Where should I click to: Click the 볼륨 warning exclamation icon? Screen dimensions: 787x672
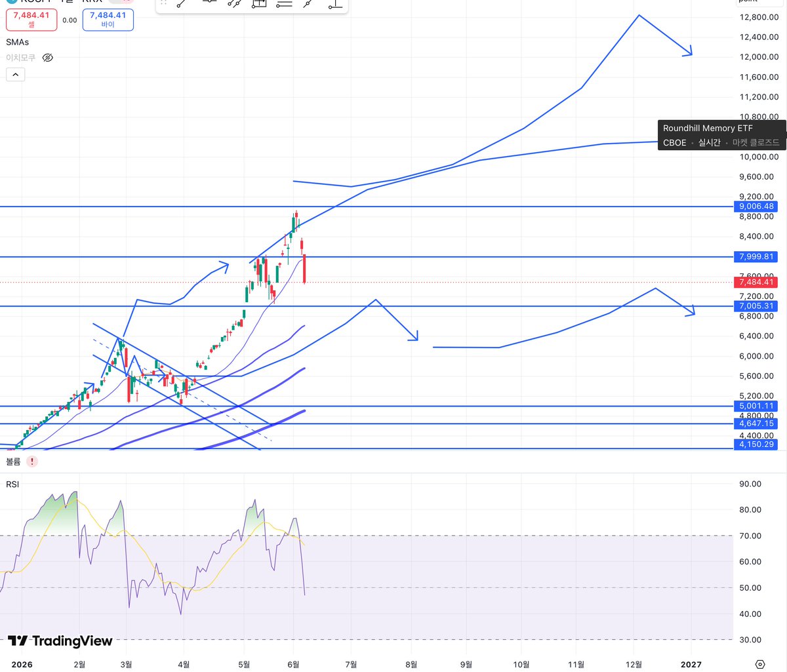(x=32, y=462)
